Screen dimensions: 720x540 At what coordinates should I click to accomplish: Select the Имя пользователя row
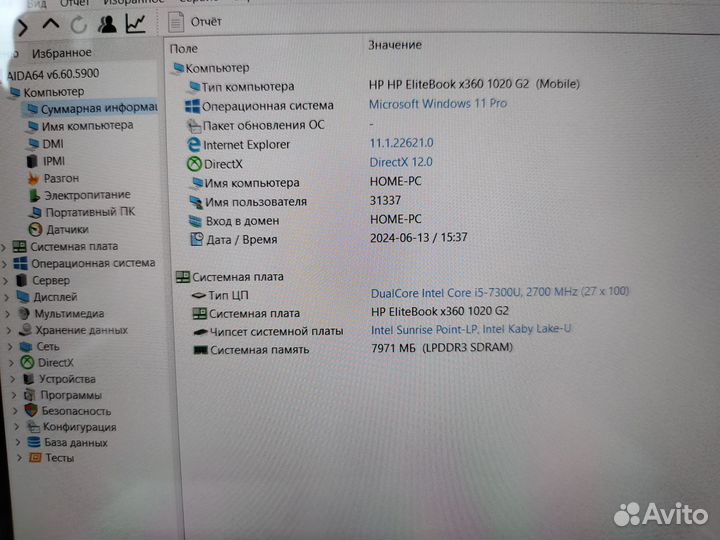[295, 202]
